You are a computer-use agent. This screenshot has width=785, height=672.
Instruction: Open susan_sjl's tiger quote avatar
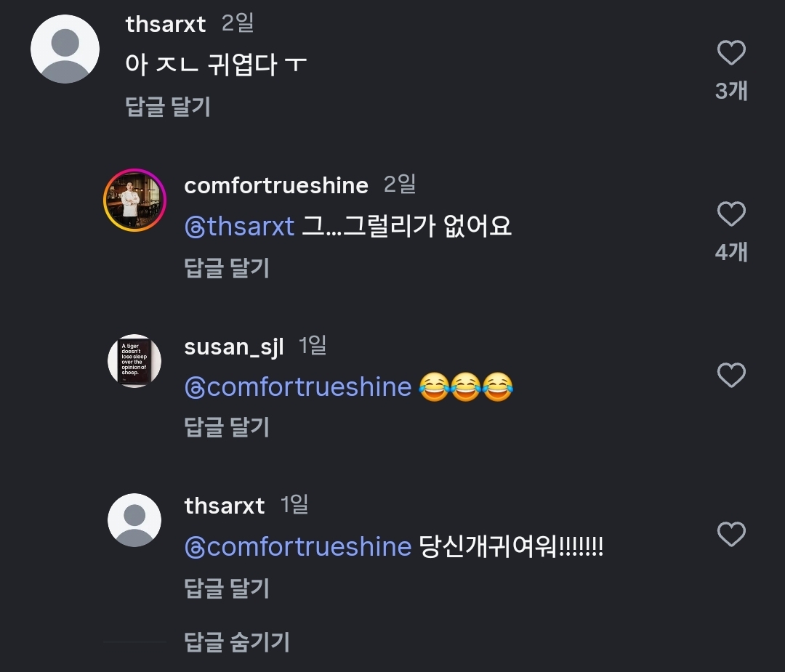134,361
